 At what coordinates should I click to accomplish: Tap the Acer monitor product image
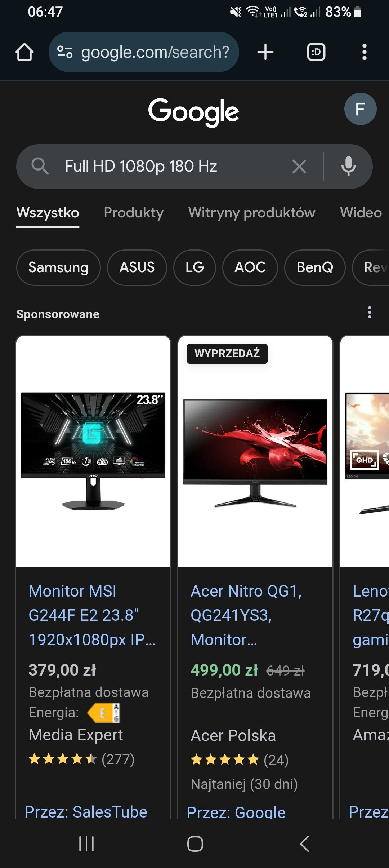[x=255, y=451]
